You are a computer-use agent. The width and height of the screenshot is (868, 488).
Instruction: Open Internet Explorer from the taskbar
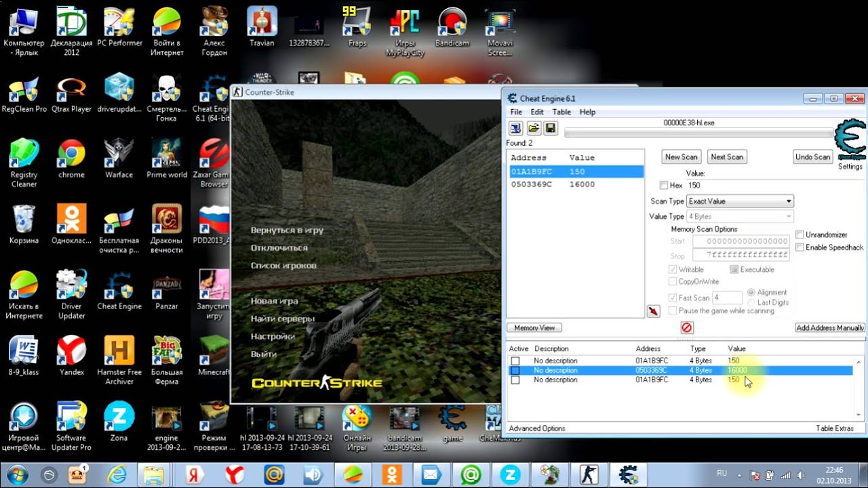pos(117,474)
